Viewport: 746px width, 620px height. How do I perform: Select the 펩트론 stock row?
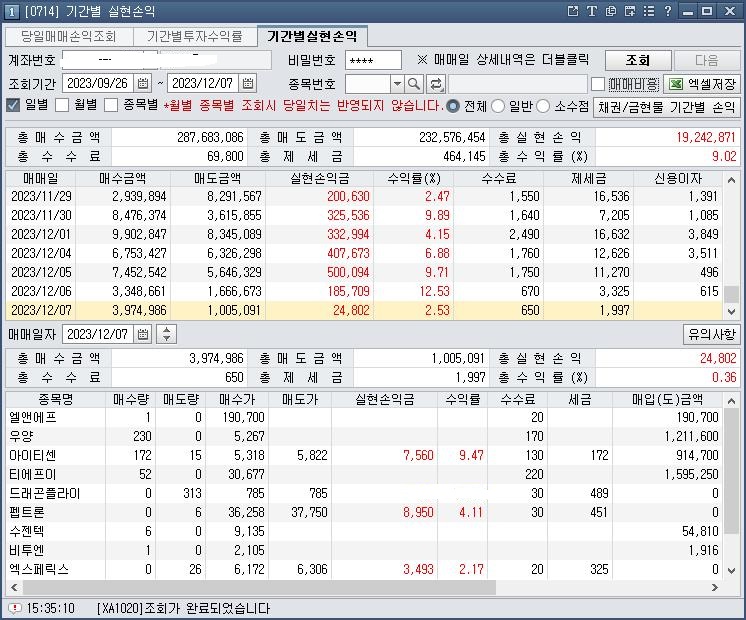point(365,512)
